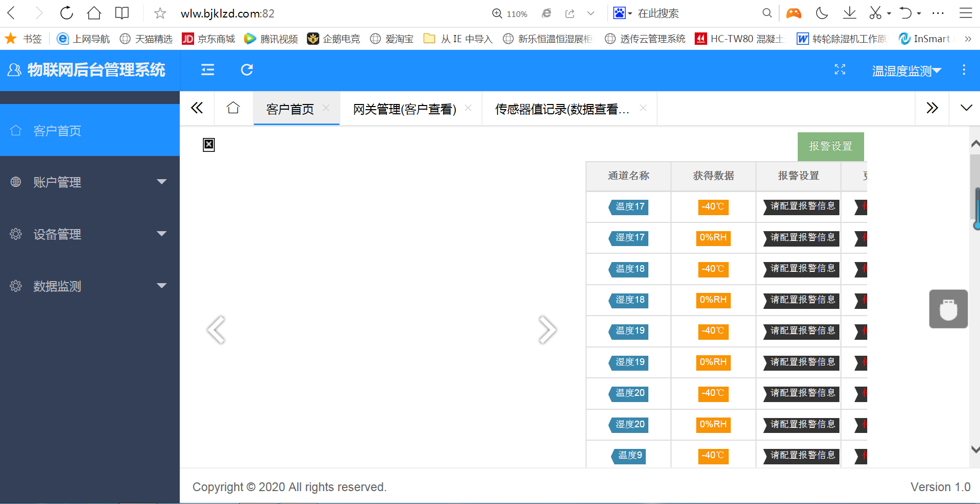The height and width of the screenshot is (504, 980).
Task: Switch to the 客户首页 tab
Action: tap(290, 109)
